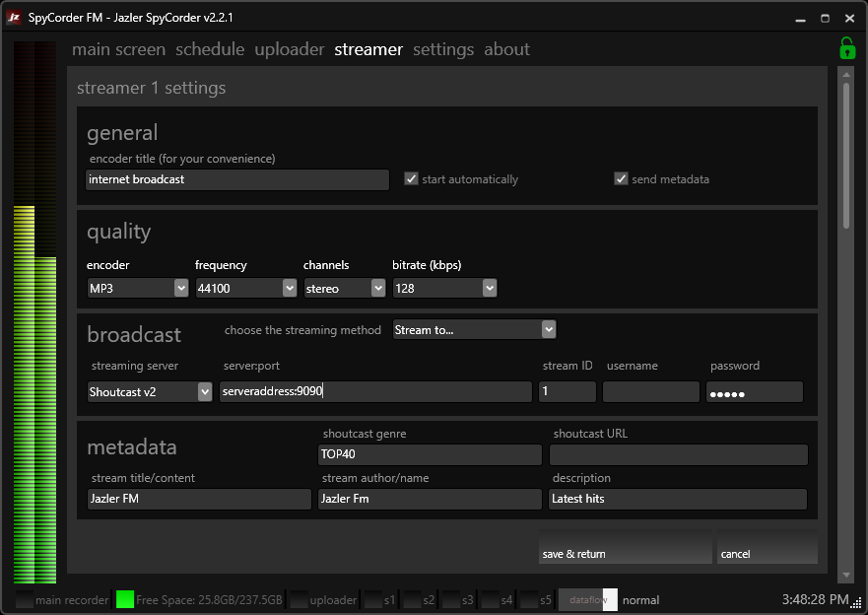This screenshot has width=868, height=615.
Task: Click the green free space indicator
Action: 125,599
